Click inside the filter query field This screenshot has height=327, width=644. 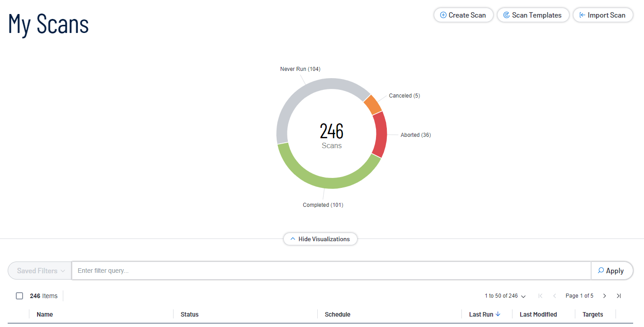click(316, 270)
